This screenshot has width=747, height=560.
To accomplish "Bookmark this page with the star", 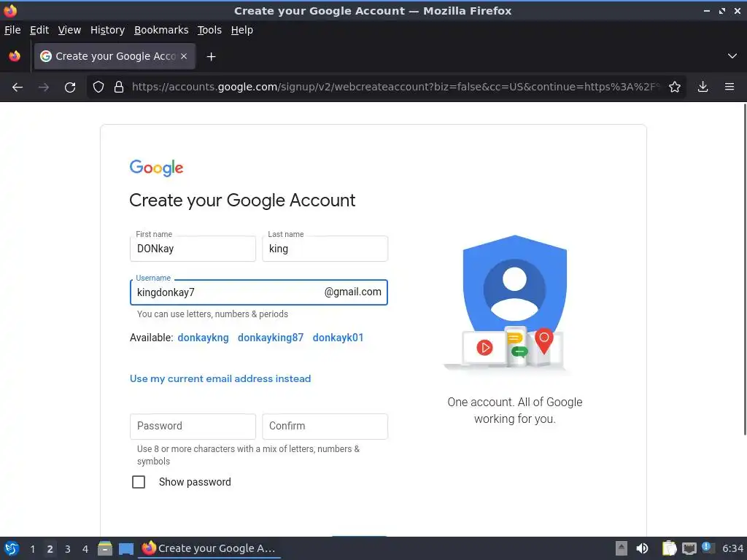I will click(x=674, y=87).
